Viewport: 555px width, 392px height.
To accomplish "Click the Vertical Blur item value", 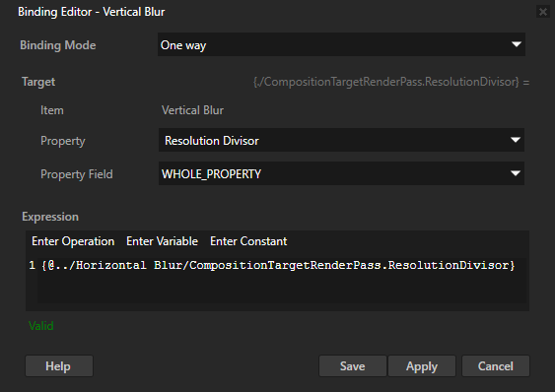I will (192, 110).
